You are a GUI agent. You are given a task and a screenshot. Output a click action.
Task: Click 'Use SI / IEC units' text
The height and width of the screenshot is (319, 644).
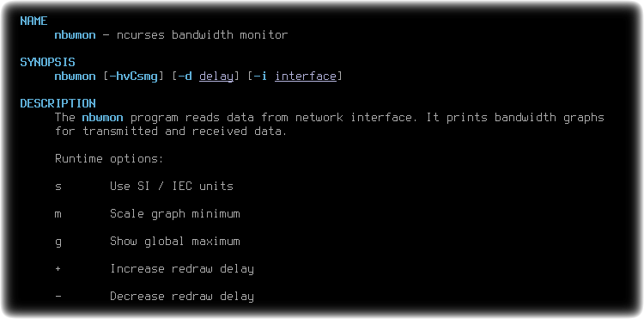click(x=172, y=187)
